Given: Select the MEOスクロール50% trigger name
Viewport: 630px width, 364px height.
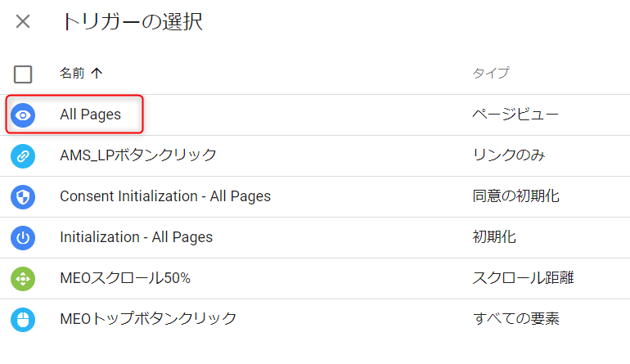Looking at the screenshot, I should click(x=125, y=278).
